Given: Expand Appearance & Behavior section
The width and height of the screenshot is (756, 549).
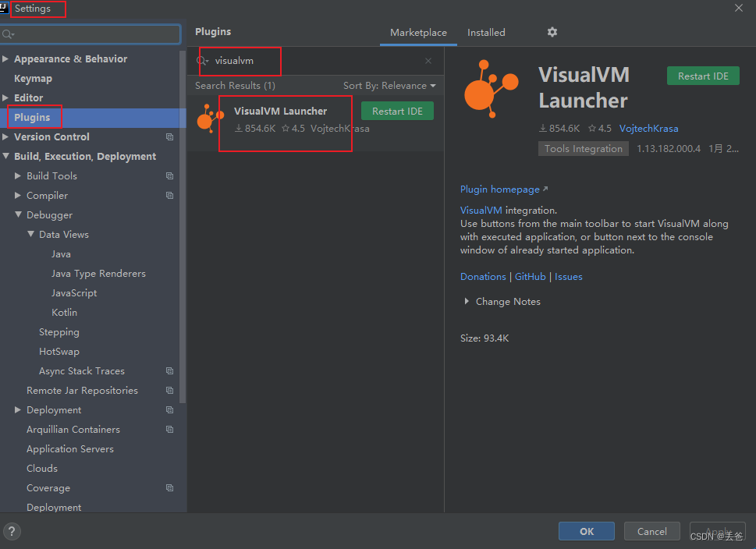Looking at the screenshot, I should [5, 58].
